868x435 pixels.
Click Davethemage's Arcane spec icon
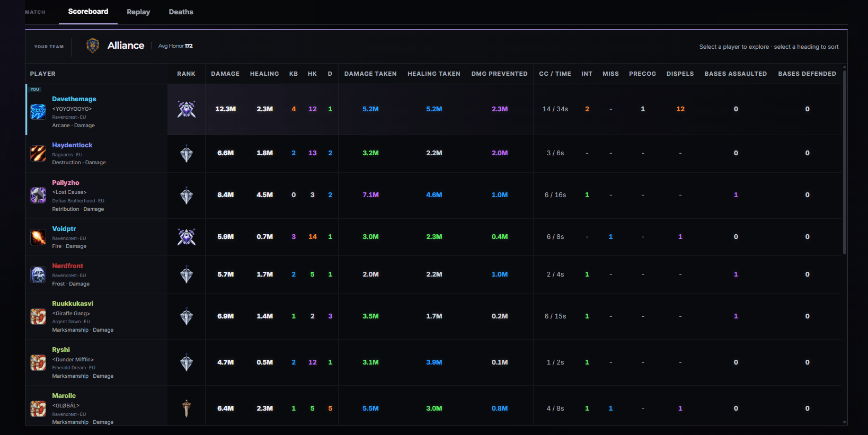click(x=38, y=112)
